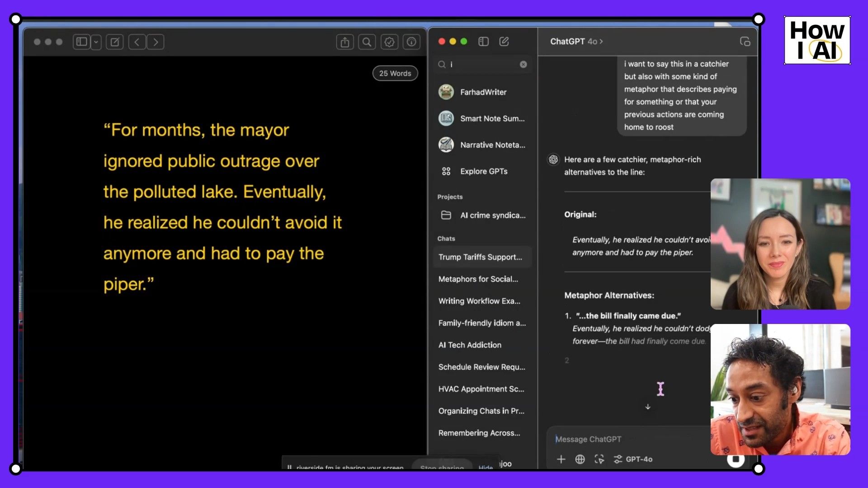Viewport: 868px width, 488px height.
Task: Click the ChatGPT logo beside the response
Action: [553, 160]
